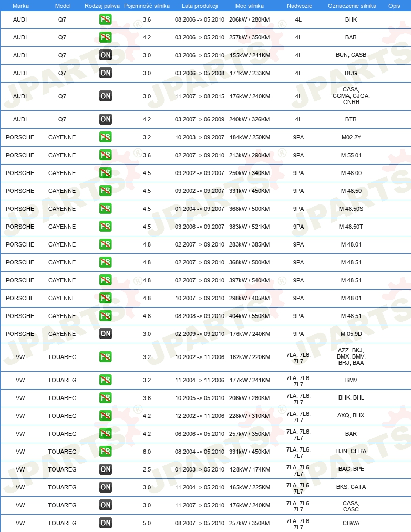Screen dimensions: 411x532
Task: Click the power value 155kW / 211KM
Action: 250,55
